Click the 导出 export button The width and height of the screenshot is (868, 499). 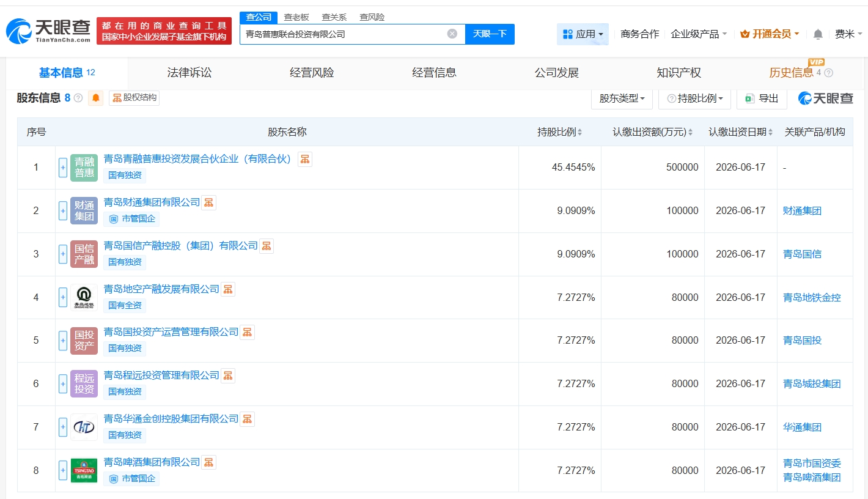tap(762, 98)
